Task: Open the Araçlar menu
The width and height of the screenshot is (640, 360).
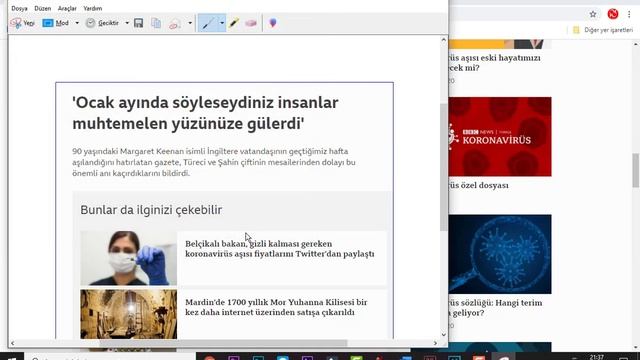Action: click(67, 8)
